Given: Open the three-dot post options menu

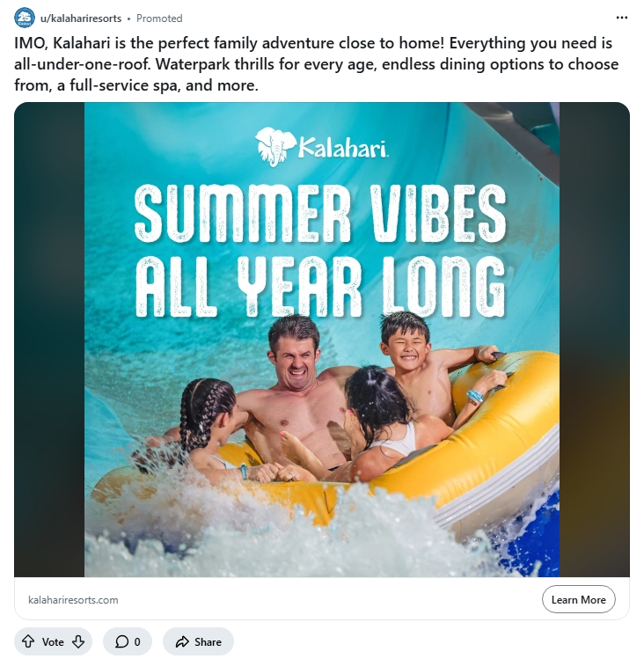Looking at the screenshot, I should (x=622, y=18).
